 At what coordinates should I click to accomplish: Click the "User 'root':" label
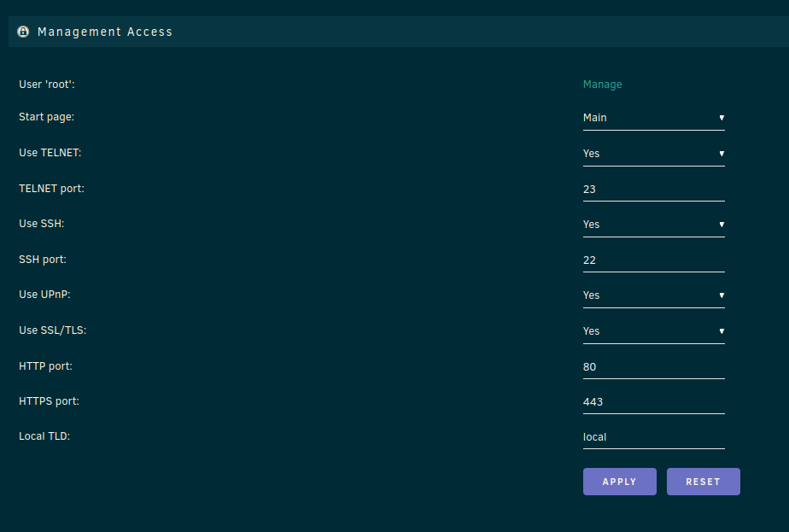(47, 85)
